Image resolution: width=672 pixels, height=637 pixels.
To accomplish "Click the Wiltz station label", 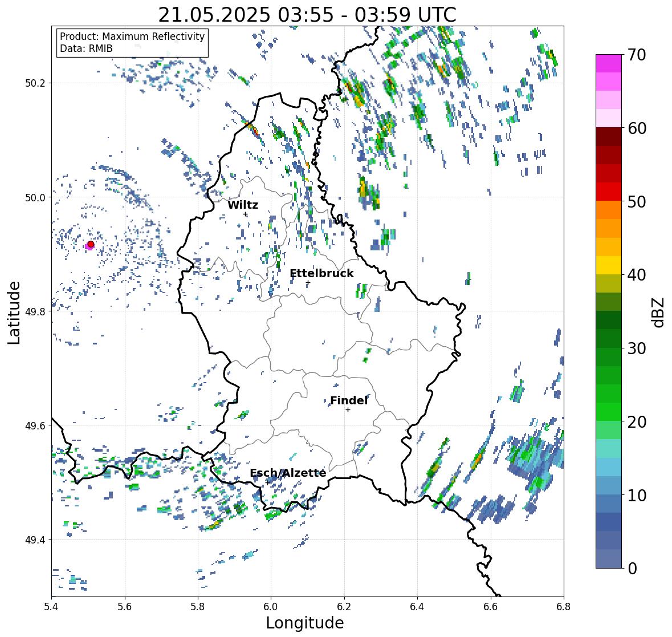I will tap(243, 205).
